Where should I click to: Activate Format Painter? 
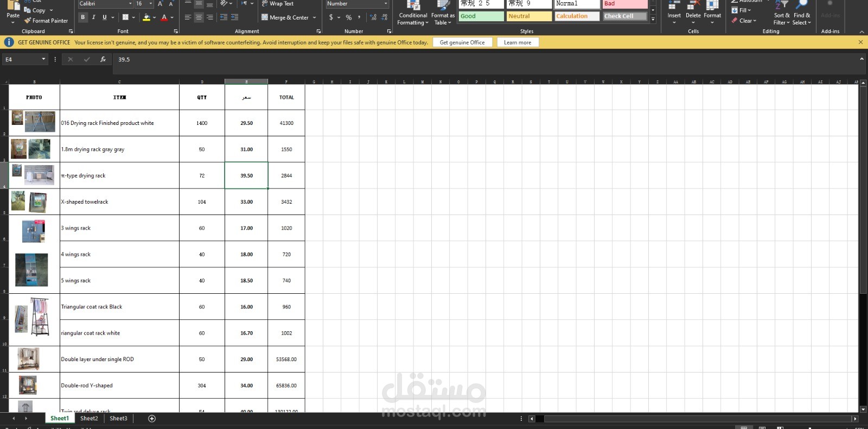point(46,21)
